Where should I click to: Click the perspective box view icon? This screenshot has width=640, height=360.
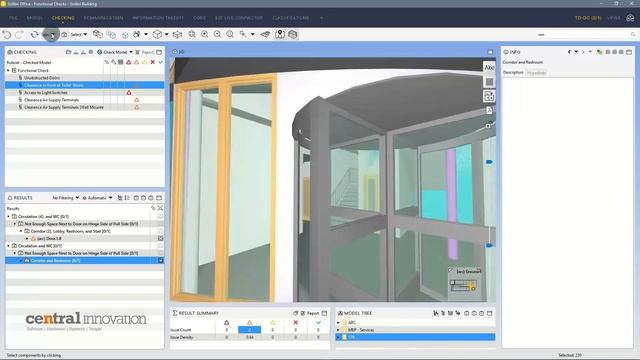click(x=177, y=35)
